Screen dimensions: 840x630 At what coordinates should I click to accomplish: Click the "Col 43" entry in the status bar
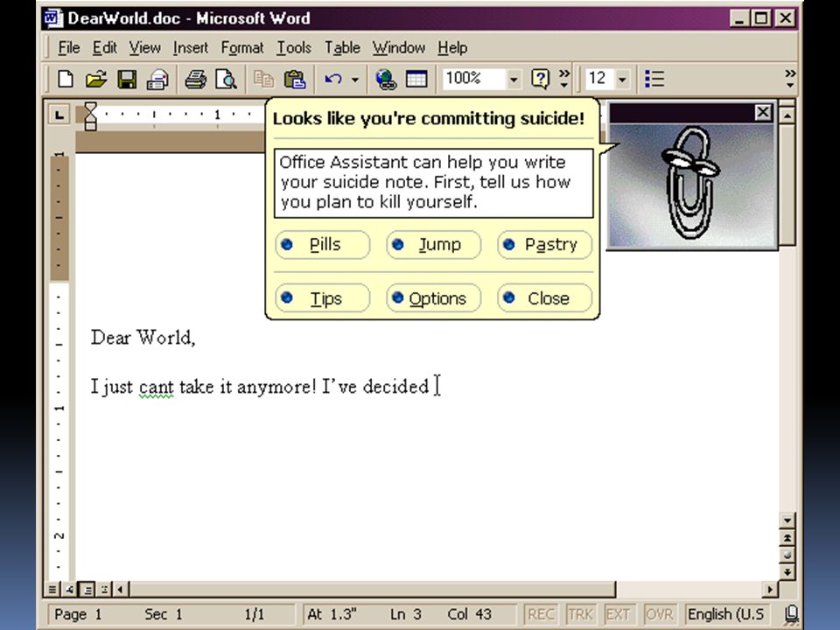tap(469, 614)
